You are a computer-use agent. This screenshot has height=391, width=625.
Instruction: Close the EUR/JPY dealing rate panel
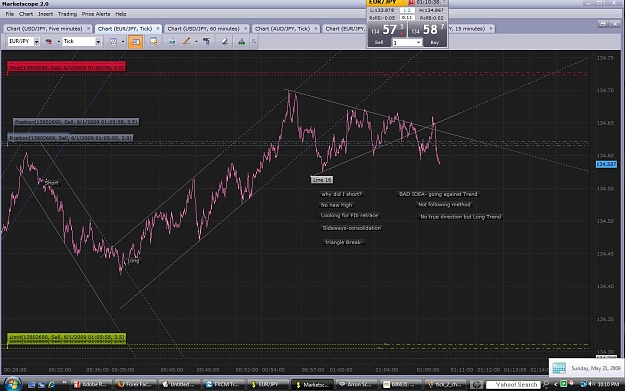click(x=444, y=2)
